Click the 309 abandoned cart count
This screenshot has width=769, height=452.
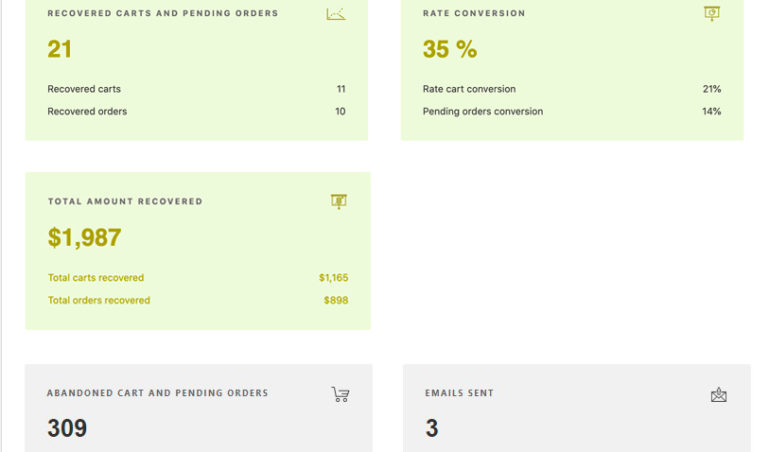point(67,428)
